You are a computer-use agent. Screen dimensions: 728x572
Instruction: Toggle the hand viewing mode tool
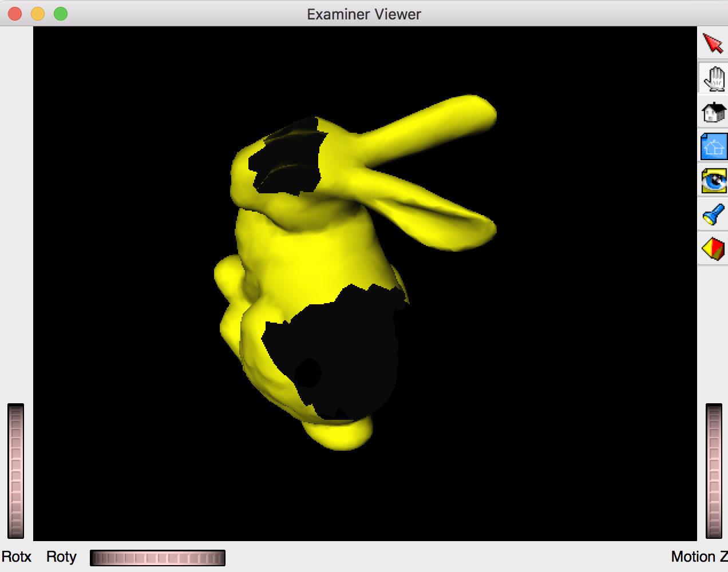[x=713, y=77]
